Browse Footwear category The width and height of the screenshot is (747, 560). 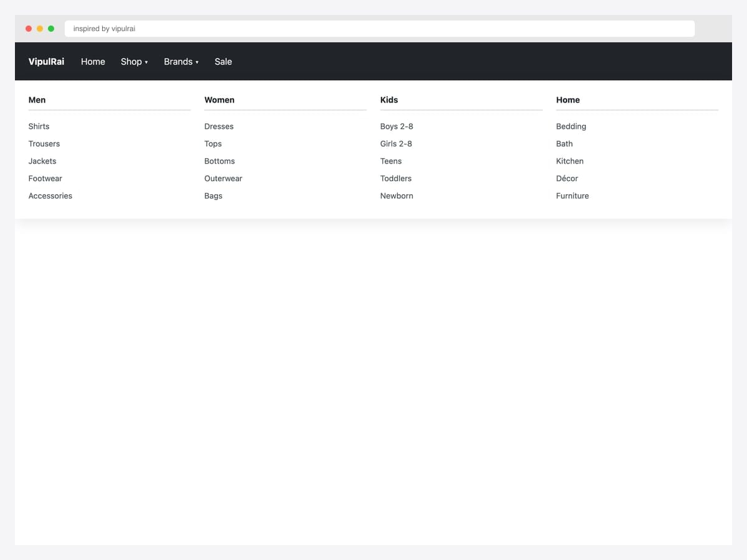45,179
